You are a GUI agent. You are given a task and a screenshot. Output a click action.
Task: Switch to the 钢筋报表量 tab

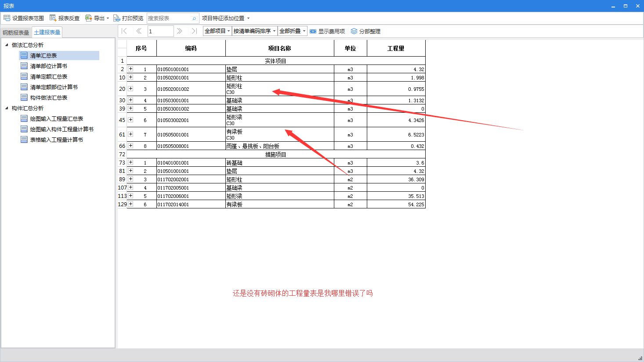coord(16,32)
